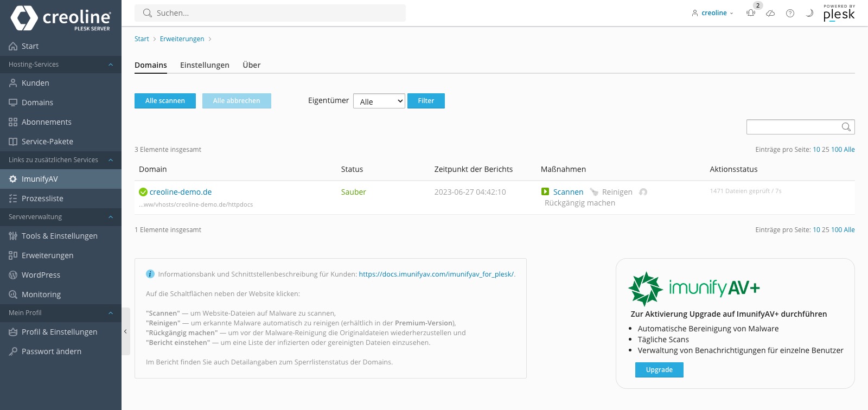Click the Plesk logo in top right
The width and height of the screenshot is (868, 410).
[839, 13]
